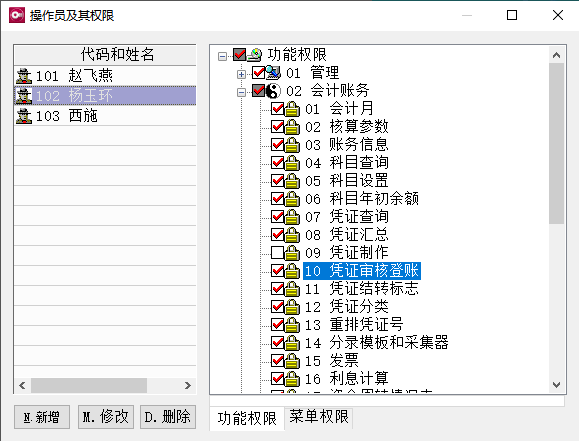Click the lock icon beside 08 凭证汇总
The width and height of the screenshot is (579, 441).
292,235
